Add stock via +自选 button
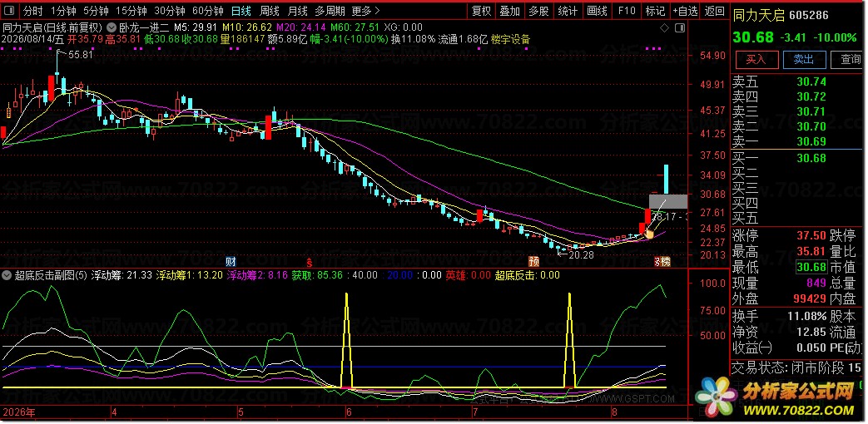 [x=685, y=11]
